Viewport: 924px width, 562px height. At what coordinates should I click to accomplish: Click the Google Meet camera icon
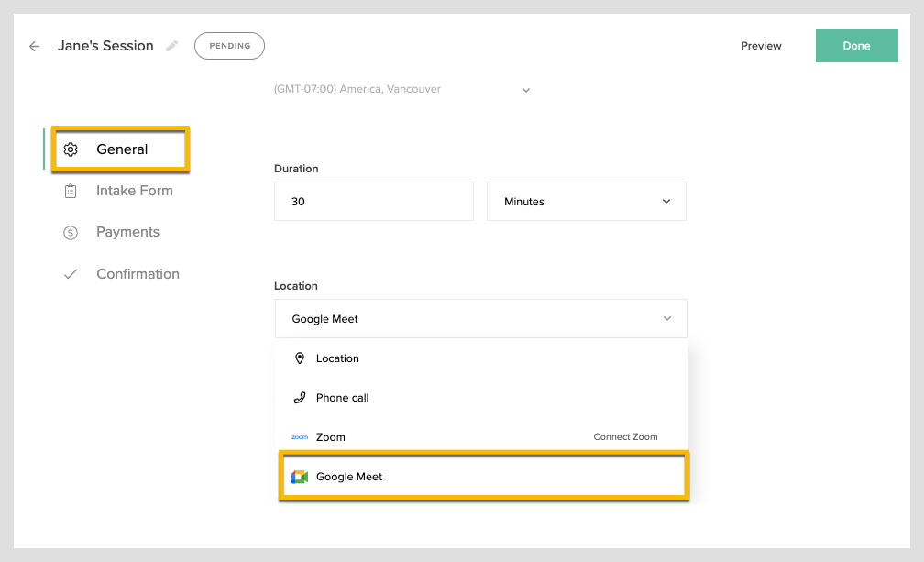300,477
